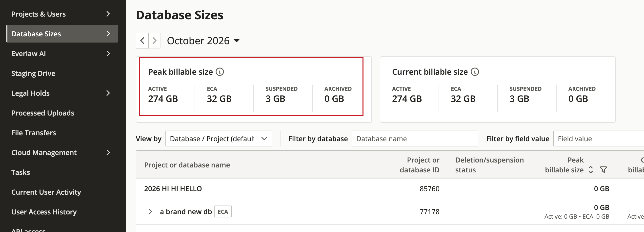Image resolution: width=644 pixels, height=232 pixels.
Task: Click the Peak billable ARCHIVED 0 GB value
Action: (x=334, y=99)
